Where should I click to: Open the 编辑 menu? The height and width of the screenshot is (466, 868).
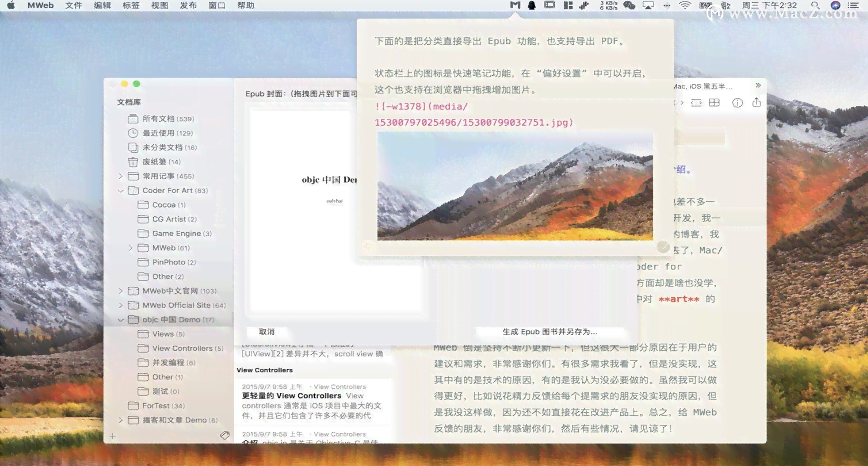click(102, 5)
